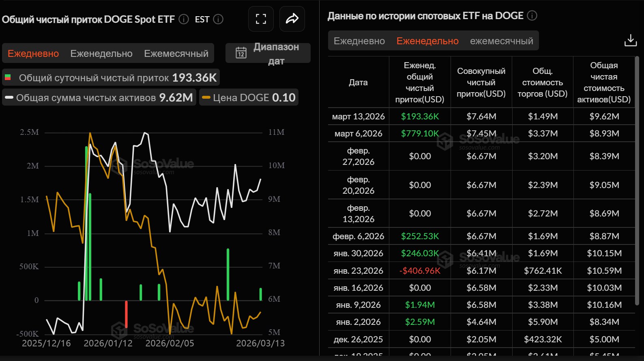Open the 'Диапазон дат' date range picker
Screen dimensions: 644x361
coord(268,53)
